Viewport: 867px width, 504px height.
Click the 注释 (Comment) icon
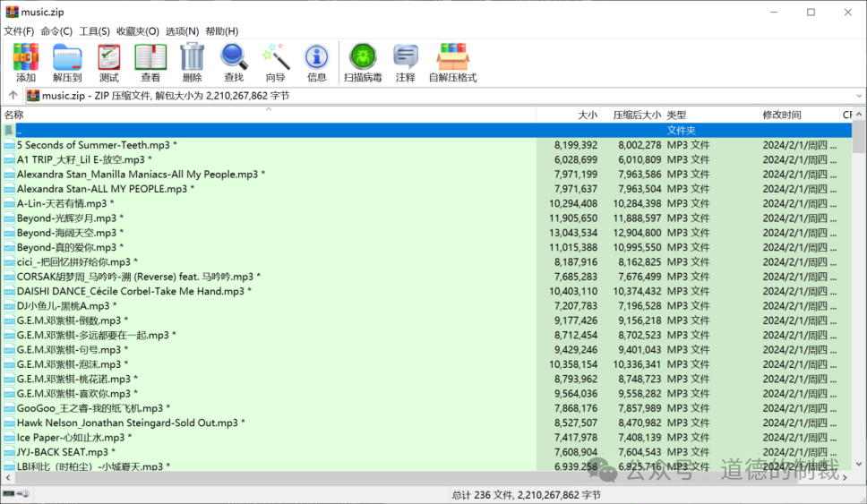coord(406,57)
